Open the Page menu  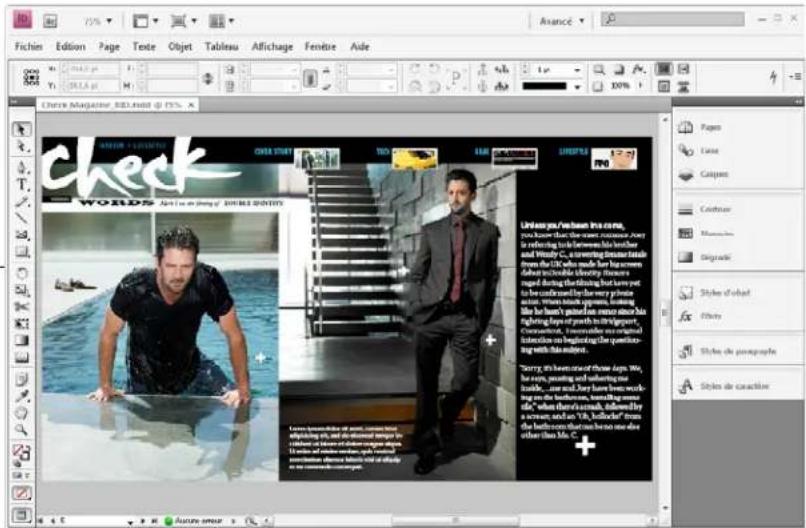tap(109, 46)
